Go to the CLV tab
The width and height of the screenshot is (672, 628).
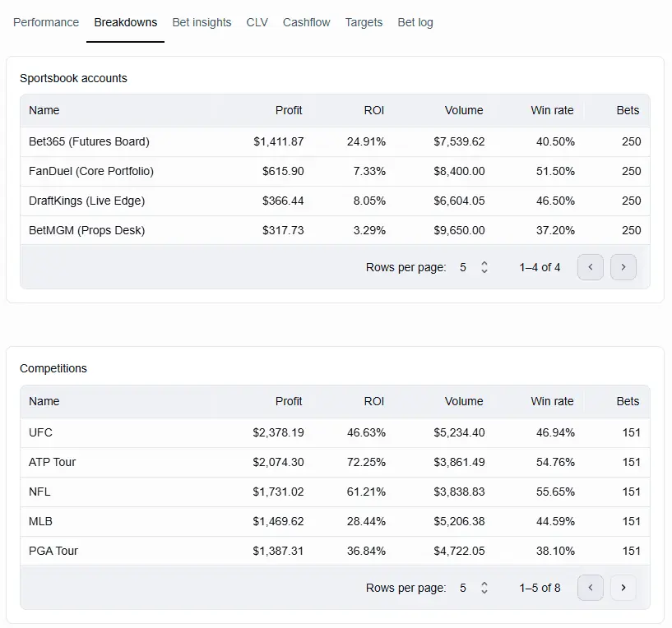point(257,22)
